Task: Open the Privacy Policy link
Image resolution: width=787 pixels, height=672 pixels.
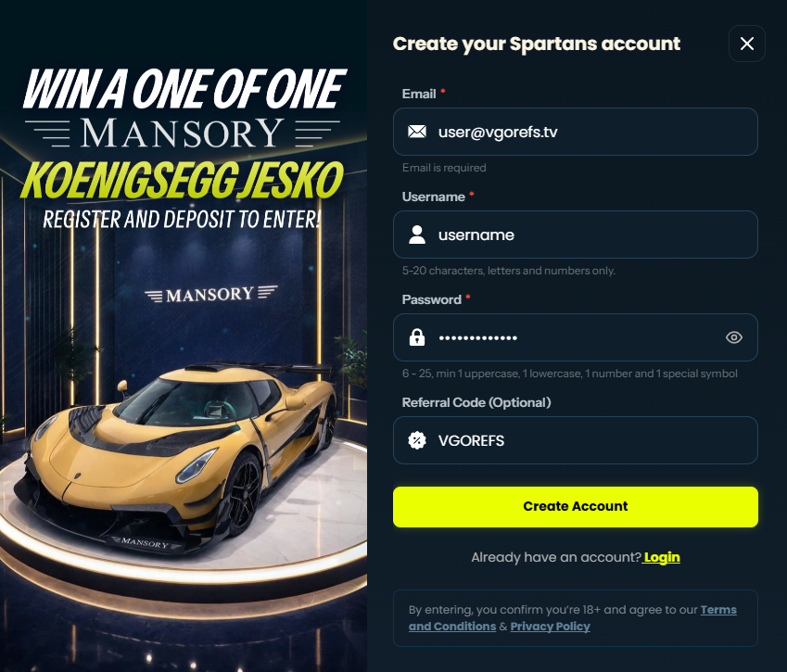Action: point(550,627)
